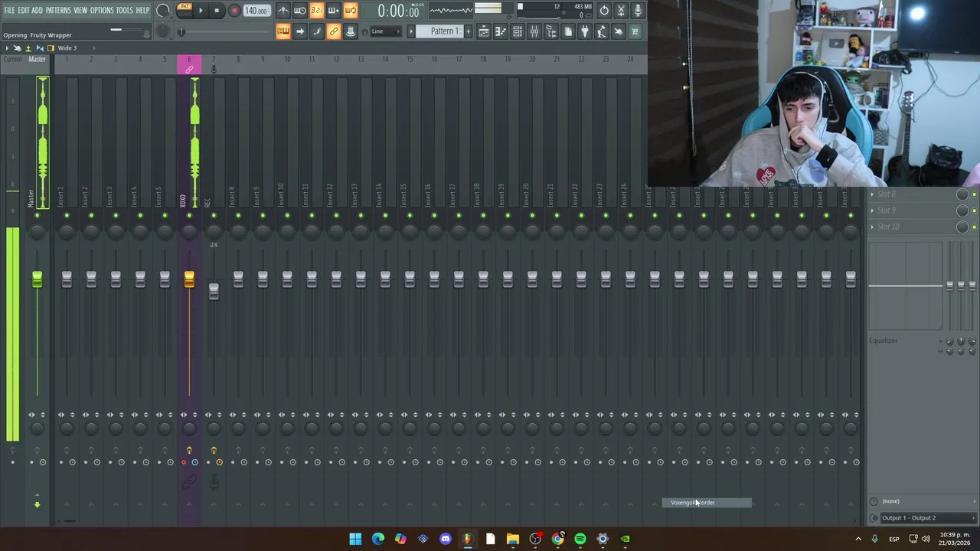Click the stamp icon next to Line
The width and height of the screenshot is (980, 551).
351,31
